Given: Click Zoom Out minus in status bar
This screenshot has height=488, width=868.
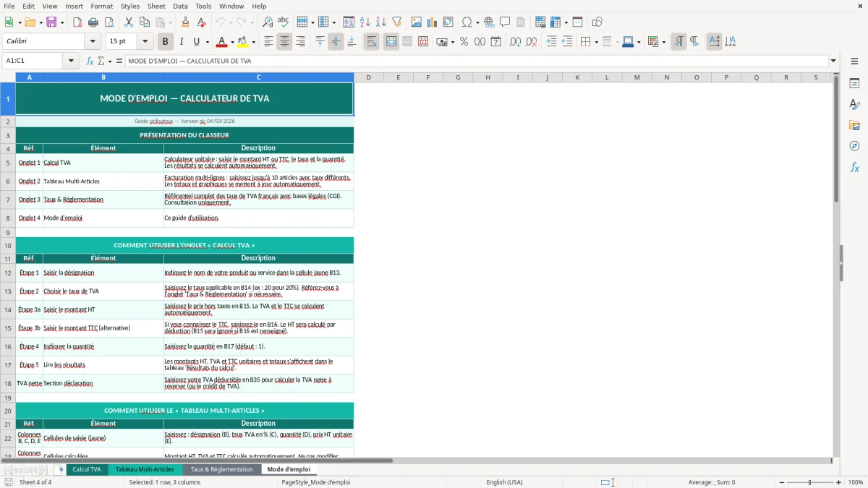Looking at the screenshot, I should click(x=780, y=482).
